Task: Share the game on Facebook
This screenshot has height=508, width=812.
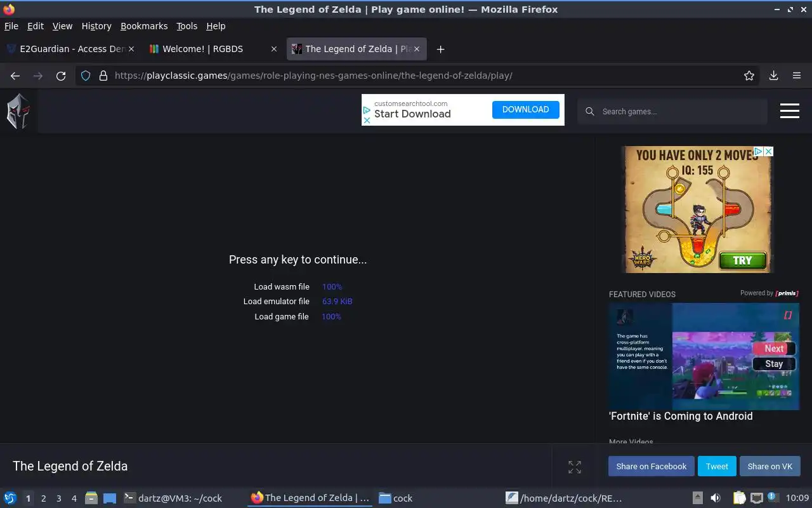Action: 651,466
